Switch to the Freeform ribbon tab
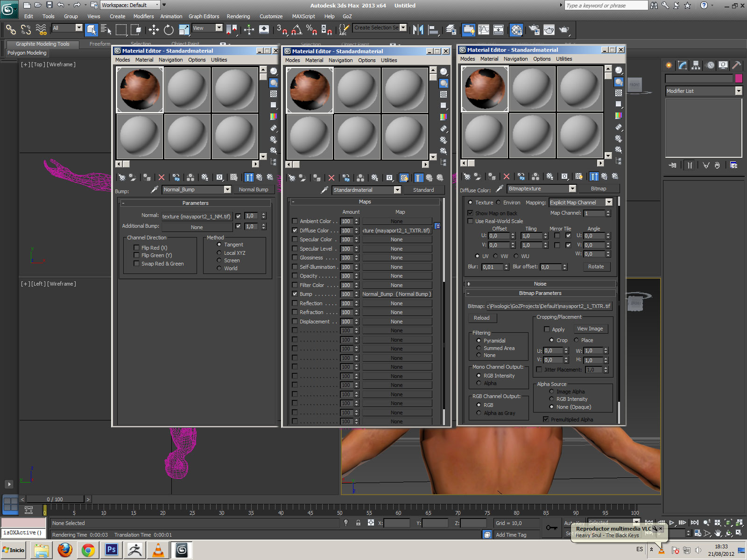Viewport: 747px width, 560px height. click(100, 44)
